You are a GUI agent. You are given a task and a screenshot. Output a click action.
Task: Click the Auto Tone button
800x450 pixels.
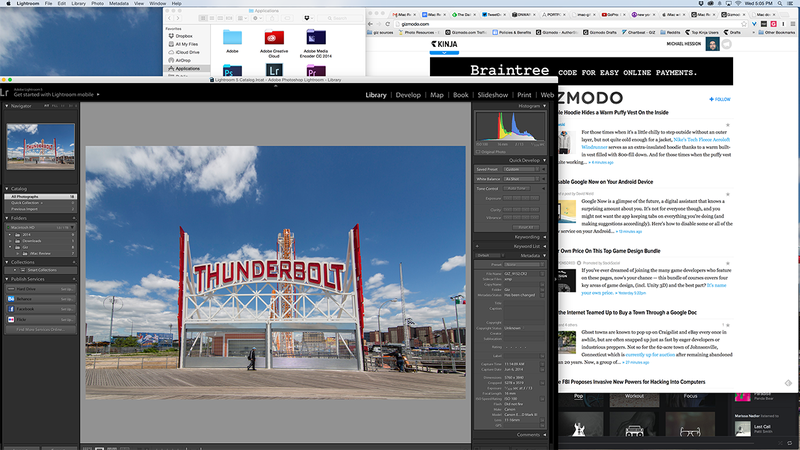(516, 188)
